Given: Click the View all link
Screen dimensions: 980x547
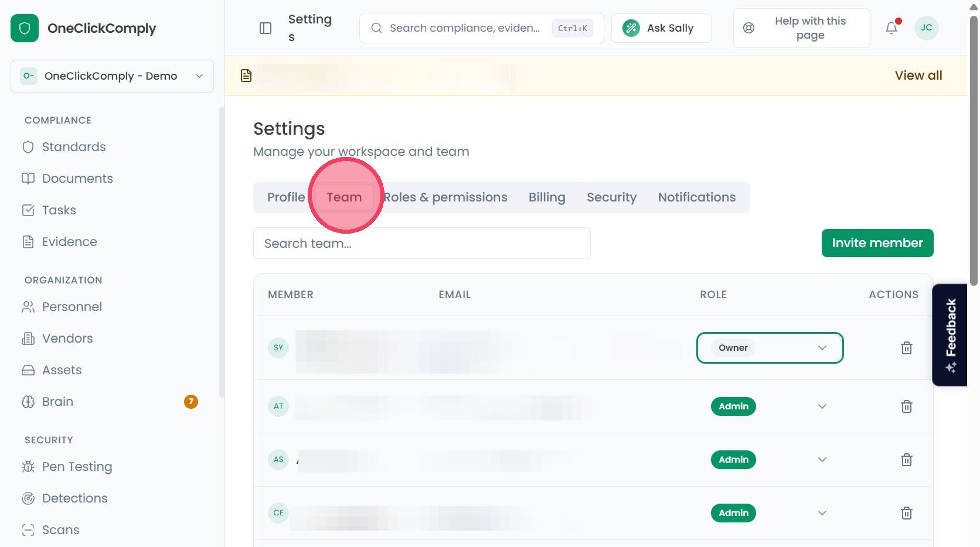Looking at the screenshot, I should tap(918, 76).
